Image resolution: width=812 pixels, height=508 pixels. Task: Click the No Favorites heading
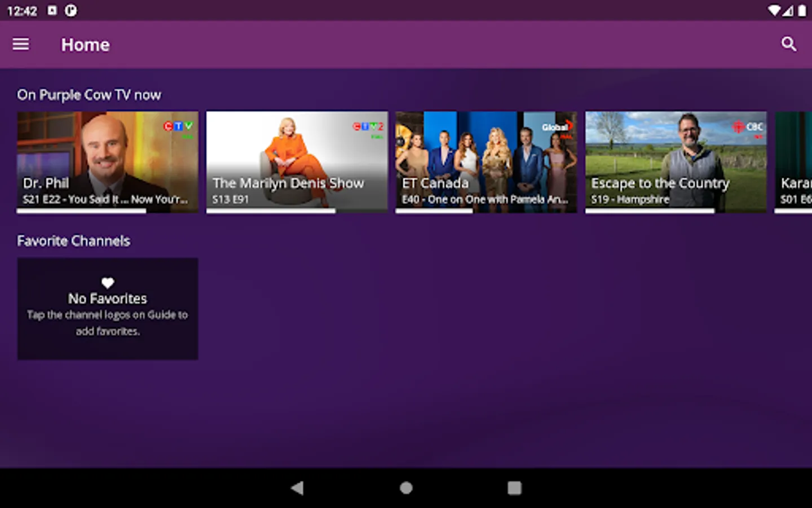(x=108, y=299)
